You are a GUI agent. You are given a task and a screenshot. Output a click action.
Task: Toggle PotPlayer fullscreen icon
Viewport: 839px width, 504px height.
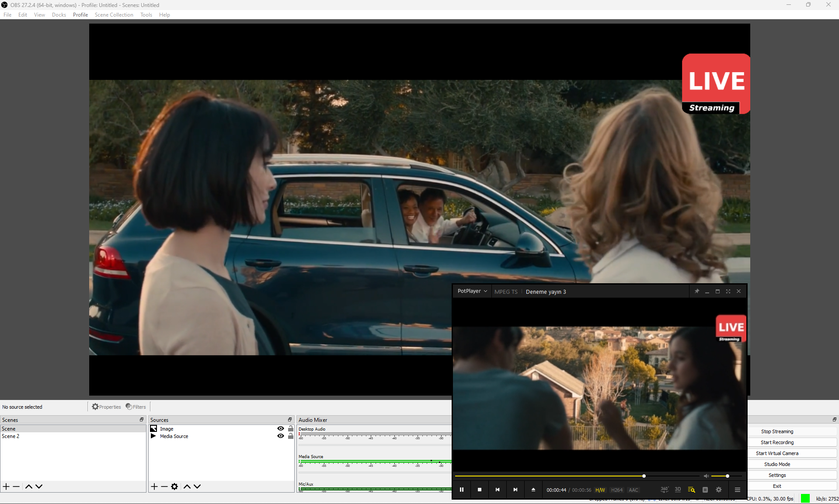[x=728, y=291]
